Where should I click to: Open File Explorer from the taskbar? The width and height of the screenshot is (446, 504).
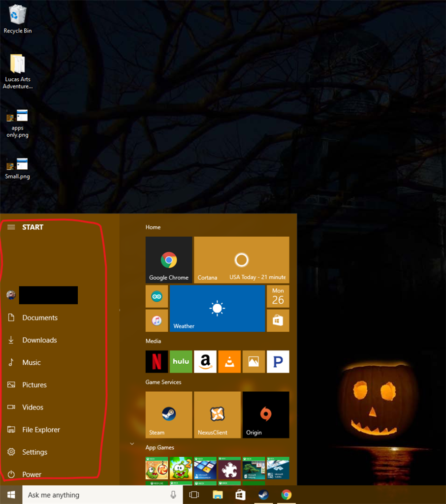pos(218,495)
